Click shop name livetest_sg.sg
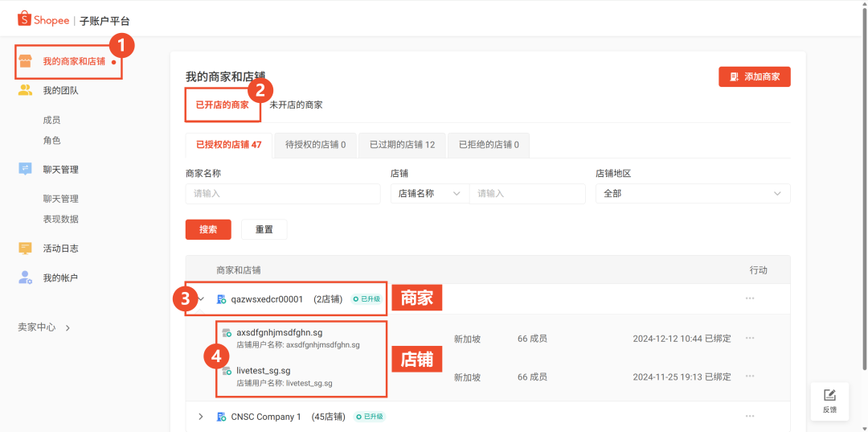 pos(264,371)
